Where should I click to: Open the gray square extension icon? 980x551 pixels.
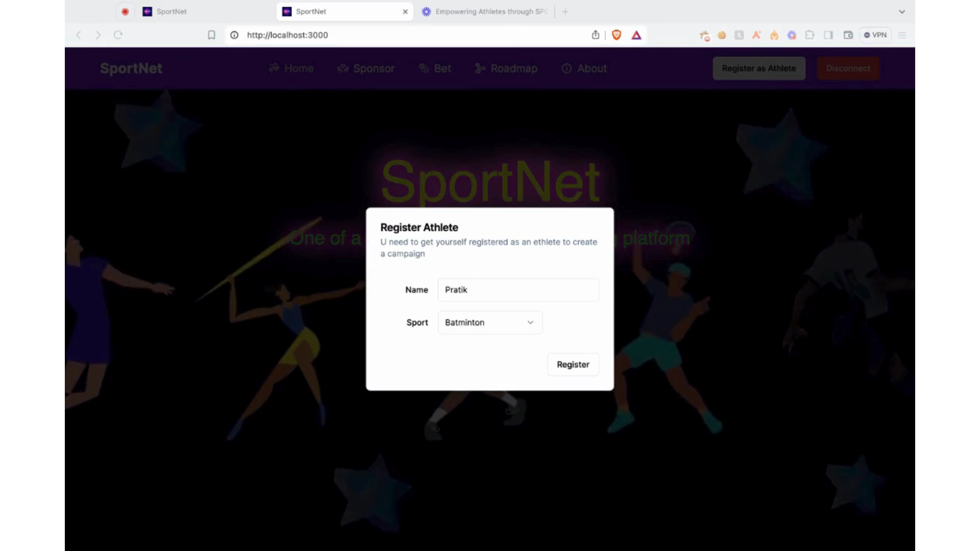(x=739, y=35)
